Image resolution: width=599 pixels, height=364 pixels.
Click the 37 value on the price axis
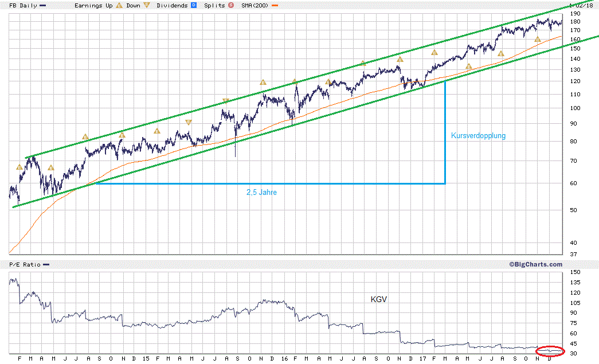pyautogui.click(x=573, y=254)
